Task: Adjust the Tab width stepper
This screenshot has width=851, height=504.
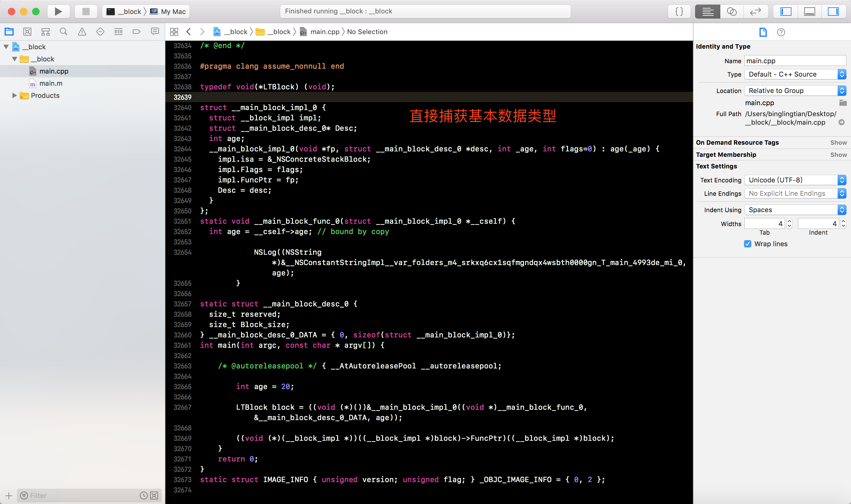Action: pos(789,223)
